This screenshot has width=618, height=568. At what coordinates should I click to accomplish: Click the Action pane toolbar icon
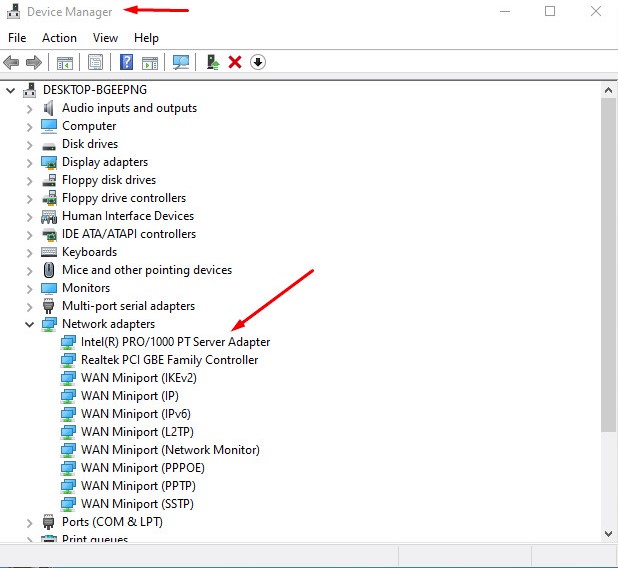coord(150,62)
